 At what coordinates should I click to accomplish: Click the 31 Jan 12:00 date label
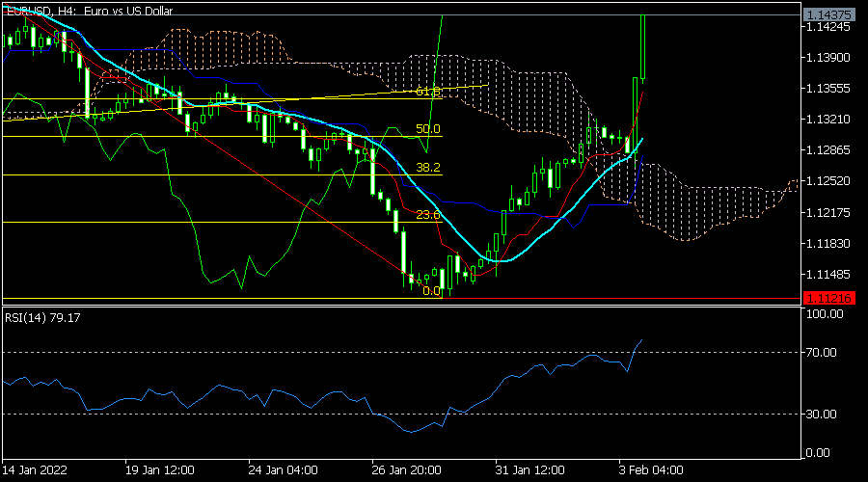pos(529,470)
